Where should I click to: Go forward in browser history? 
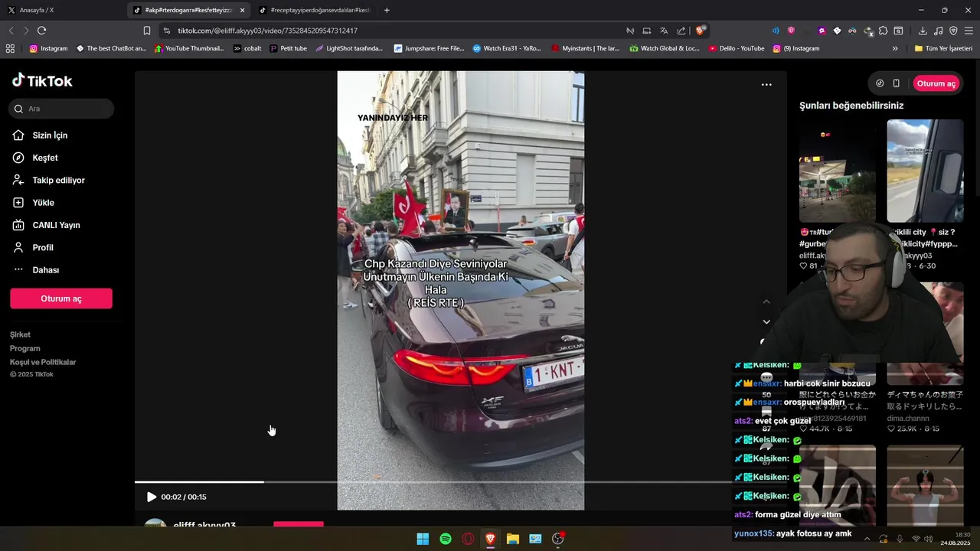[26, 31]
